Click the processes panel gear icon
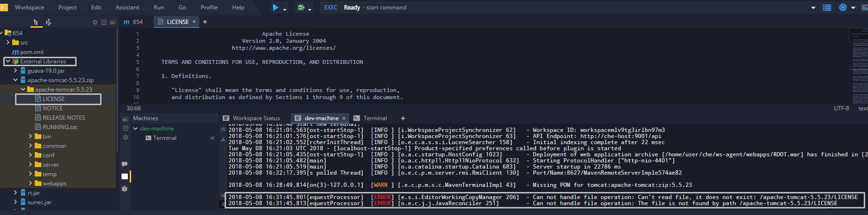The width and height of the screenshot is (868, 215). coord(125,138)
